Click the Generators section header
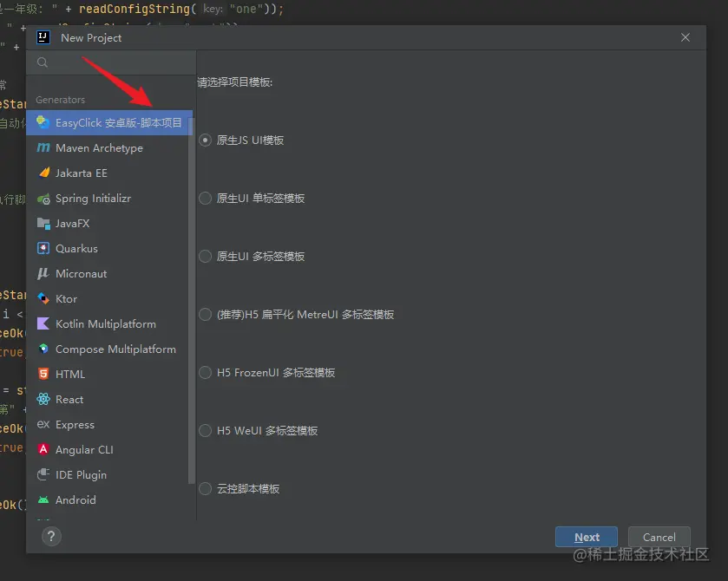728x581 pixels. click(x=61, y=100)
